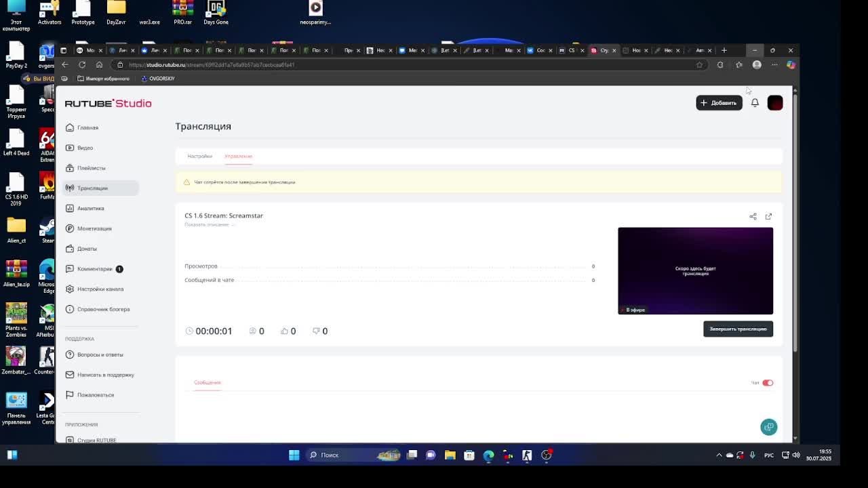Switch to the Настройки tab
Image resolution: width=868 pixels, height=488 pixels.
199,156
